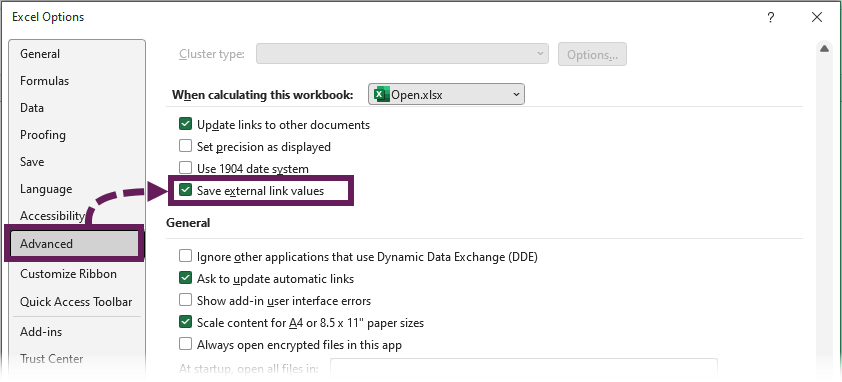Open the General options category
The height and width of the screenshot is (382, 842).
77,54
